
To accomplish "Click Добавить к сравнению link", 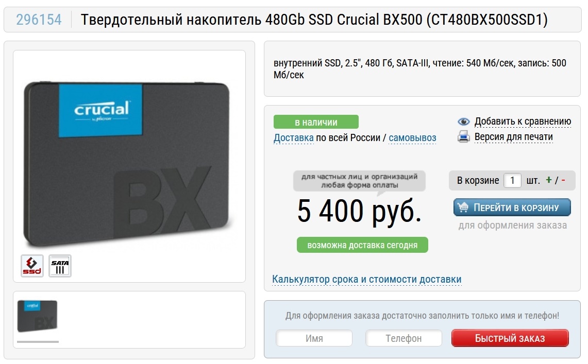I will (x=523, y=122).
